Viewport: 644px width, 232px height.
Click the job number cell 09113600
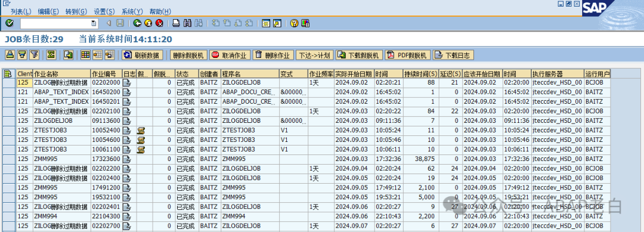click(106, 120)
